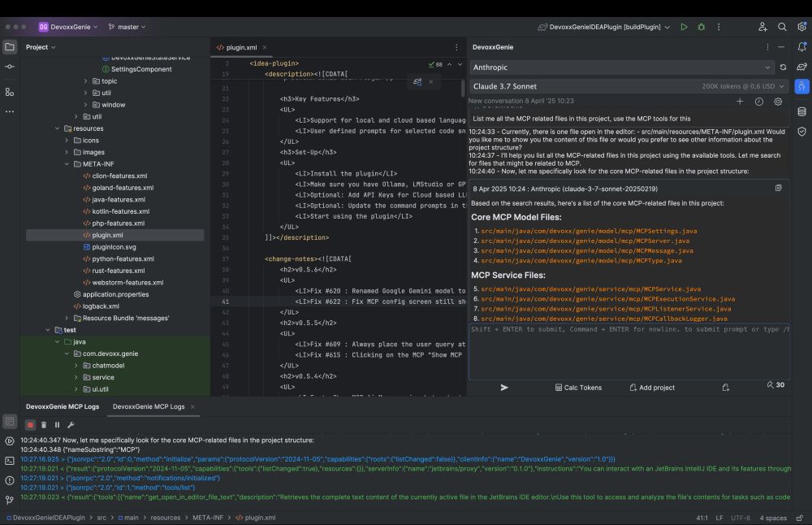Collapse the META-INF folder
The height and width of the screenshot is (525, 812).
click(x=67, y=164)
